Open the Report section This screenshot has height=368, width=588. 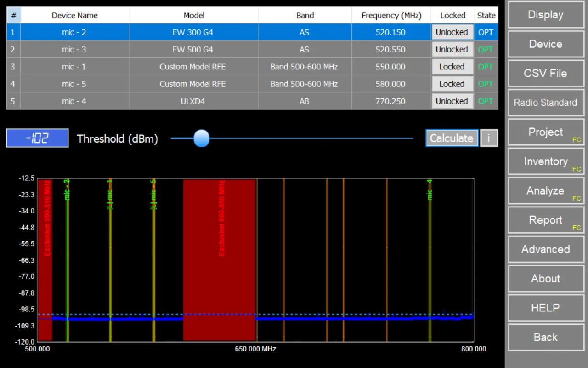click(x=545, y=220)
